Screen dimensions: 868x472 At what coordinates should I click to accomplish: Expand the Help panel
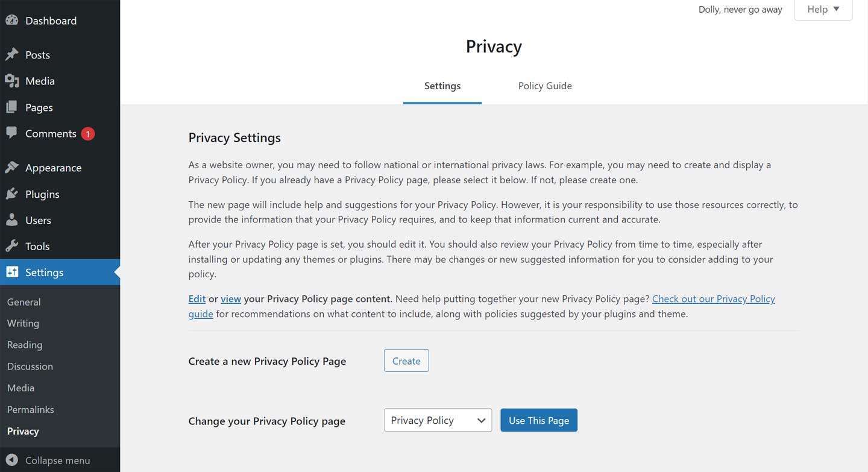[x=823, y=10]
